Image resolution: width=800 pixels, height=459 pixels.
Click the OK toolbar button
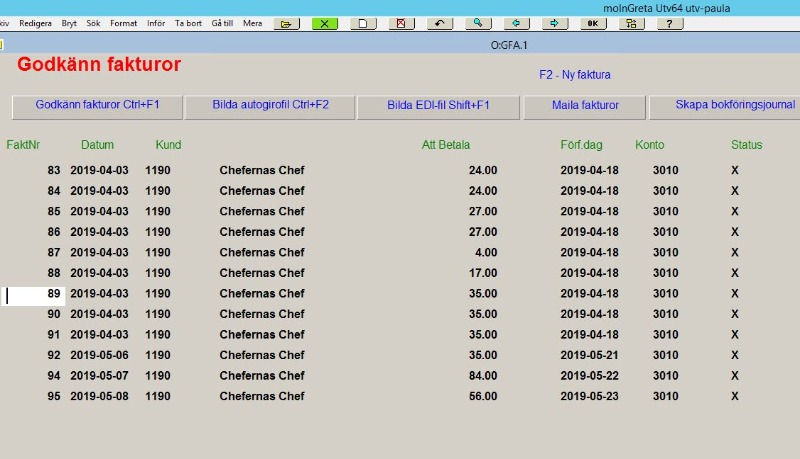point(593,23)
